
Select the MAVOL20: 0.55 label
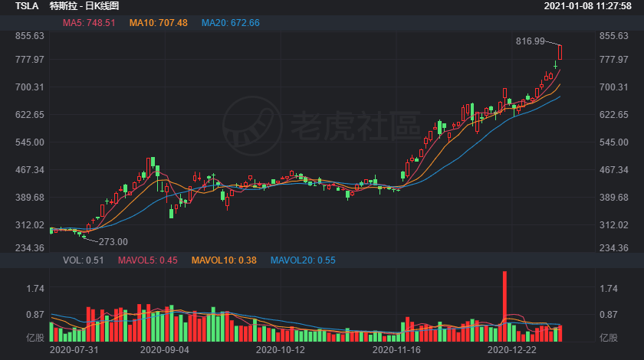coord(303,260)
